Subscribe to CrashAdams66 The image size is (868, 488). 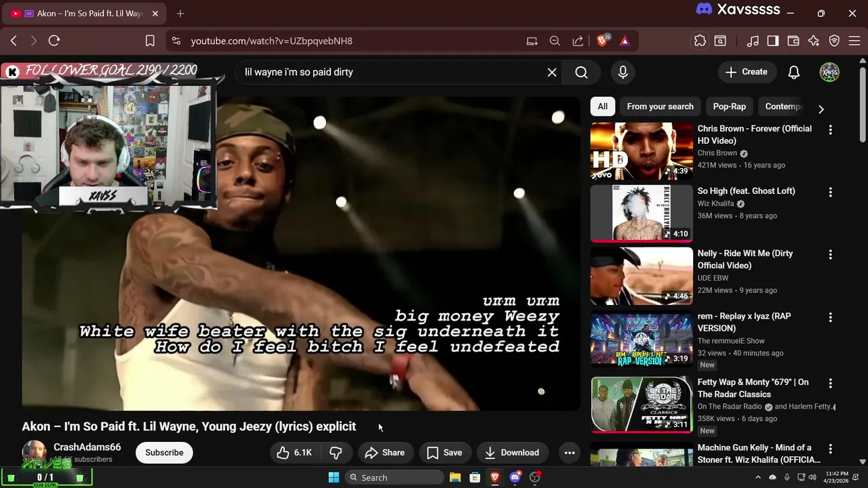coord(164,453)
